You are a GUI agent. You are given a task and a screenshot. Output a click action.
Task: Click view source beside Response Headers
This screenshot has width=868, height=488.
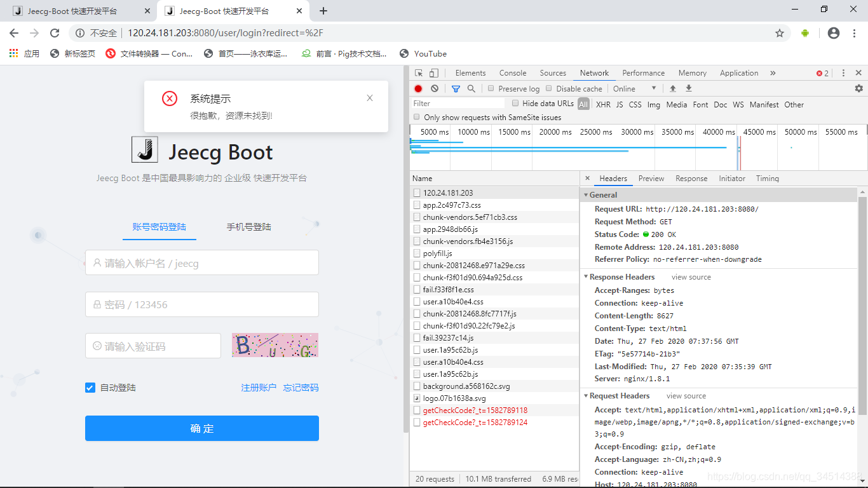click(691, 277)
